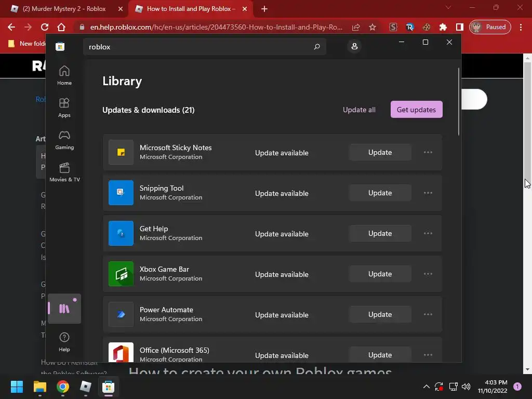
Task: Open Roblox from the taskbar
Action: (86, 387)
